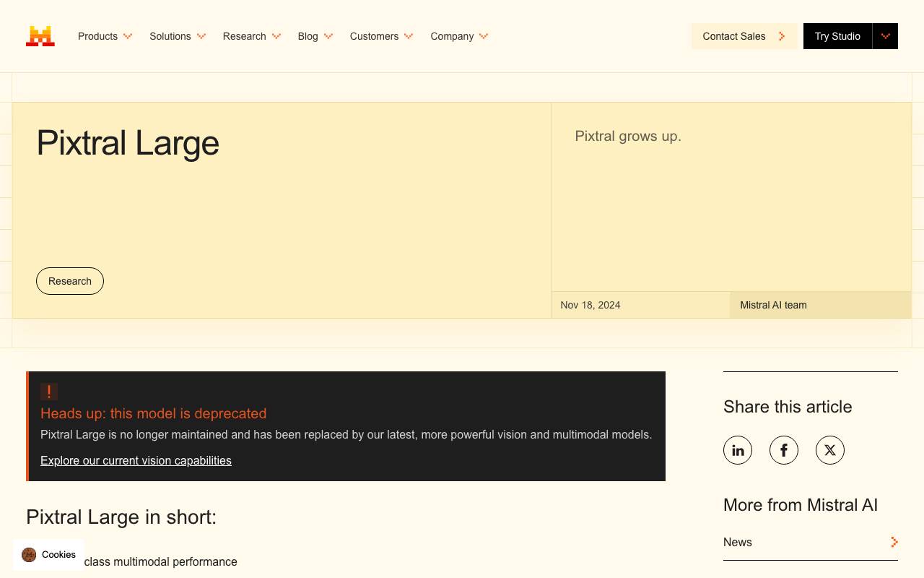924x578 pixels.
Task: Expand the Blog menu chevron
Action: pos(328,36)
